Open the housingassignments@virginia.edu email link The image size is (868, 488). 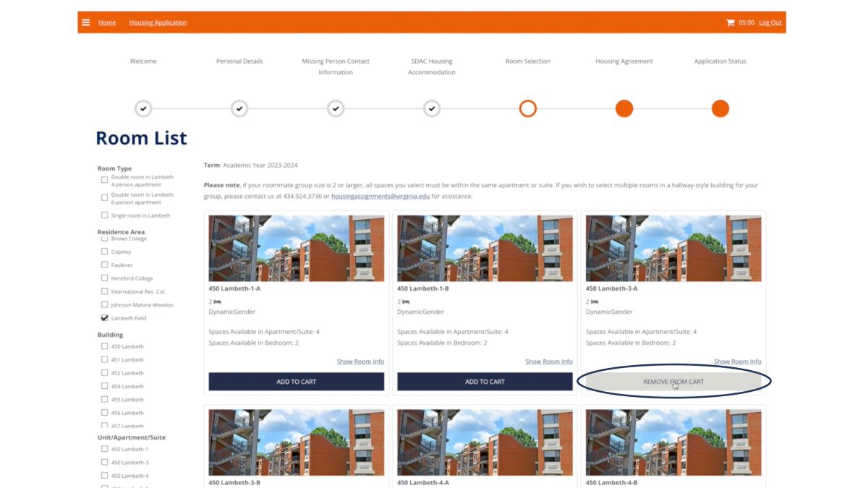coord(380,197)
